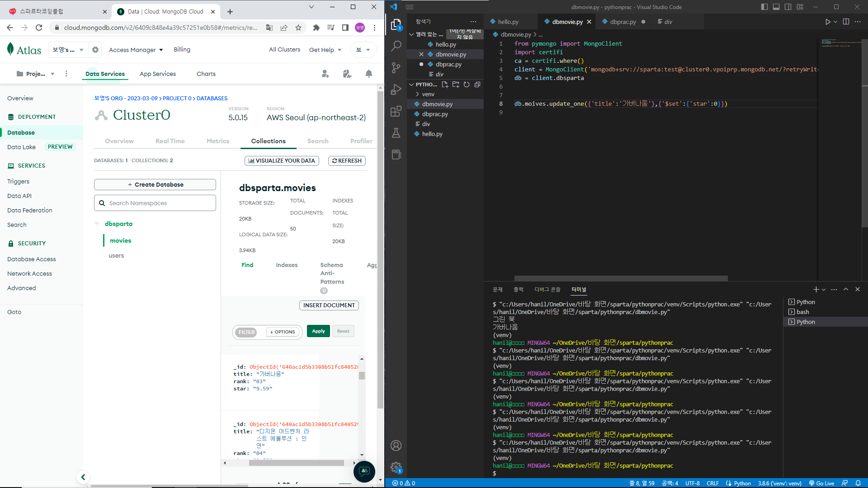
Task: Open the Metrics tab for Cluster0
Action: point(218,141)
